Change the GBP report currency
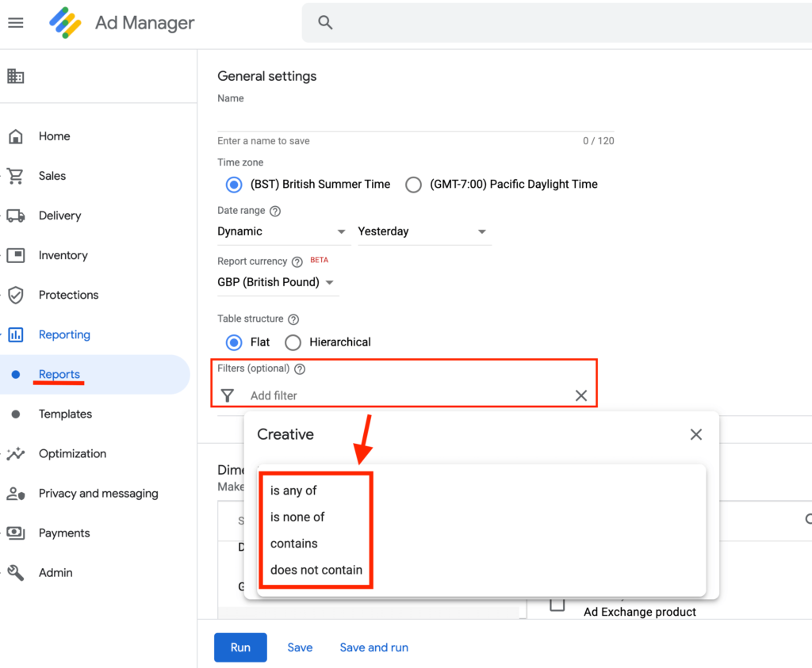 274,281
